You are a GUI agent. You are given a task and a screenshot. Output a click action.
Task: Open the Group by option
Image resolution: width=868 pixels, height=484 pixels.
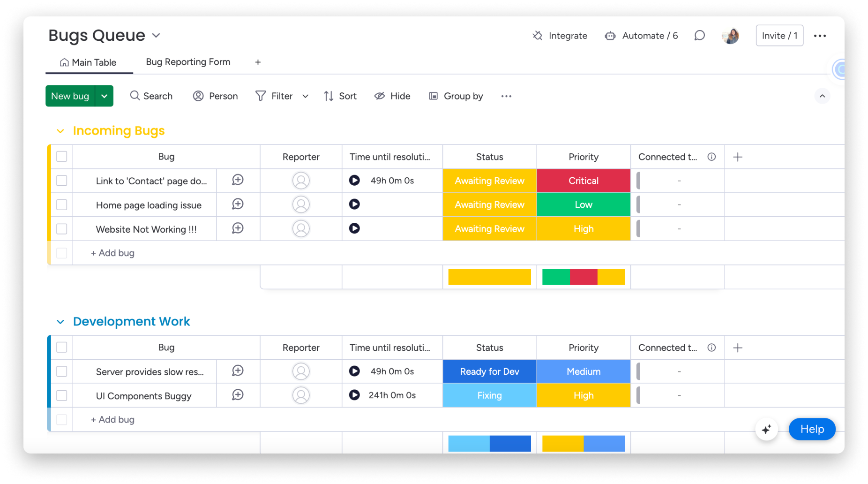455,96
